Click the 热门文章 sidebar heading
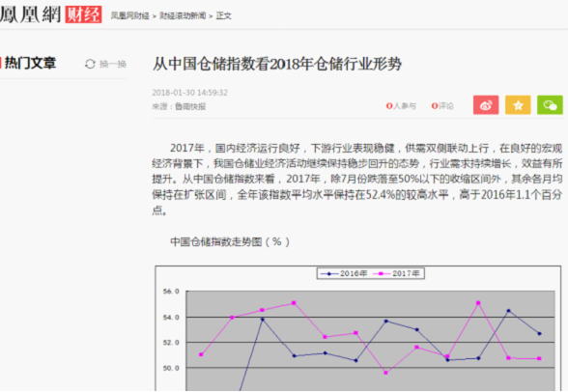568x392 pixels. click(31, 63)
